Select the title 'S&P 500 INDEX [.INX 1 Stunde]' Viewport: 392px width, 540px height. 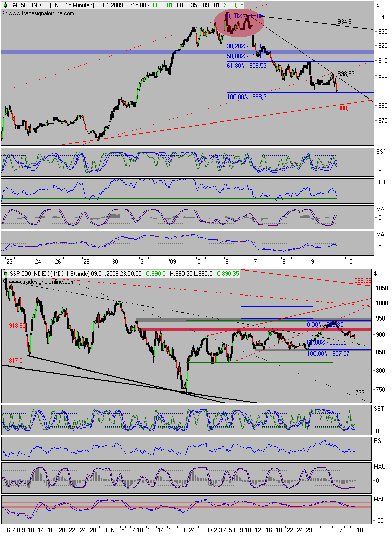coord(50,274)
